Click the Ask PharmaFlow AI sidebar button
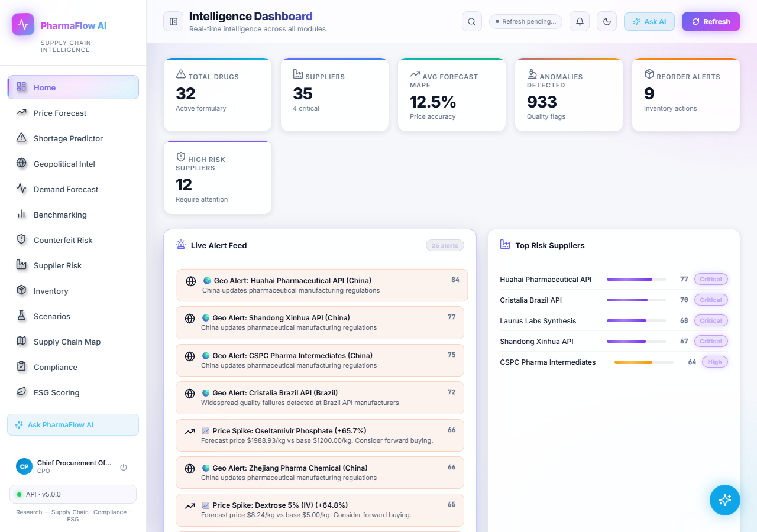This screenshot has height=532, width=757. [x=73, y=425]
